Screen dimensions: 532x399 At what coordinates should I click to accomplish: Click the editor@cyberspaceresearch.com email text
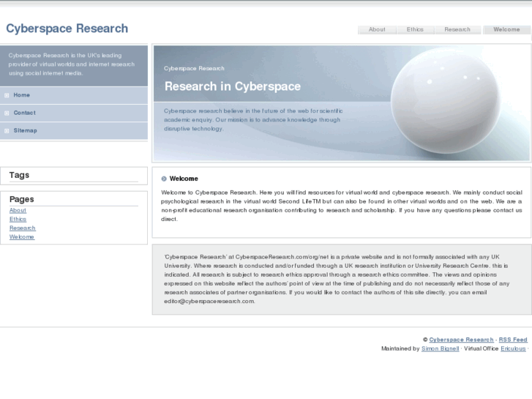point(209,301)
